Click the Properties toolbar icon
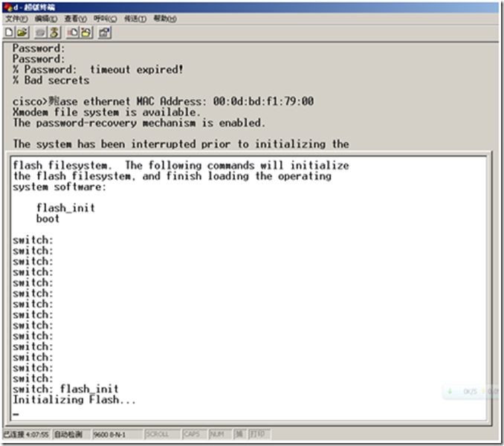The height and width of the screenshot is (446, 504). (105, 33)
